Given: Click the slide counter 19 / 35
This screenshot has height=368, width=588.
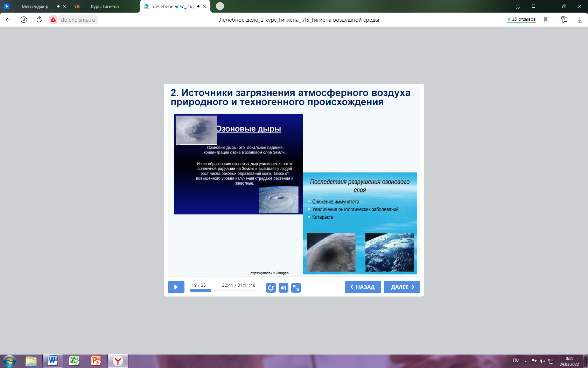Looking at the screenshot, I should tap(198, 285).
